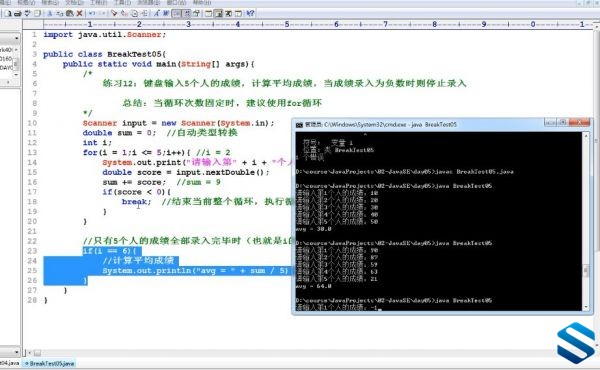Screen dimensions: 600x370
Task: Click the Hex Viewer toolbar icon
Action: coord(166,13)
